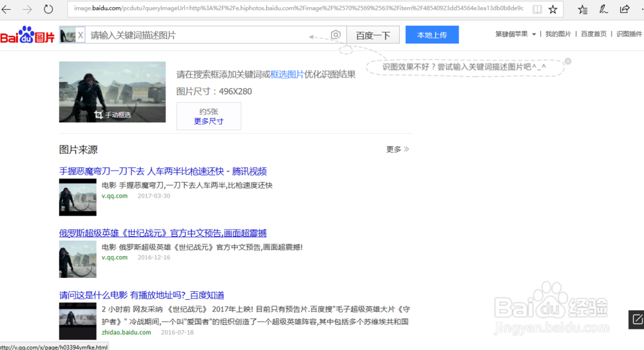
Task: Expand 更多 image sources
Action: click(x=397, y=149)
